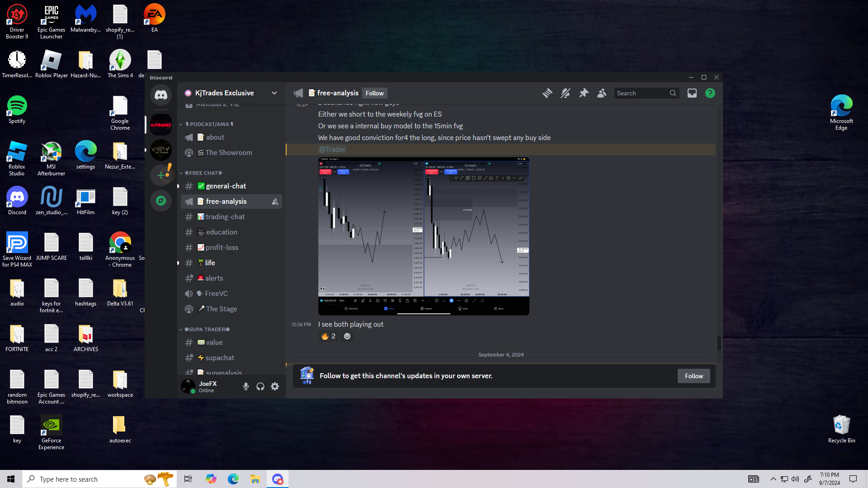868x488 pixels.
Task: Show the member list icon
Action: coord(602,93)
